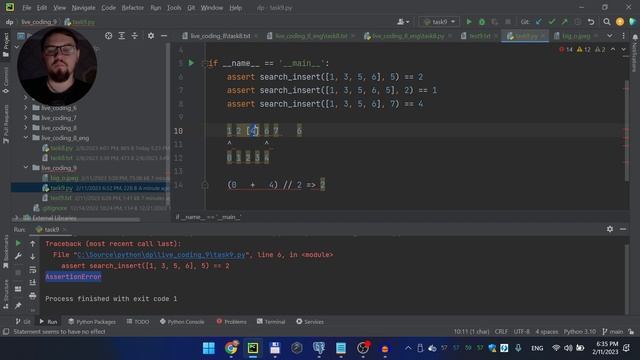Toggle scroll to end in Run console
Image resolution: width=640 pixels, height=360 pixels.
tap(33, 282)
